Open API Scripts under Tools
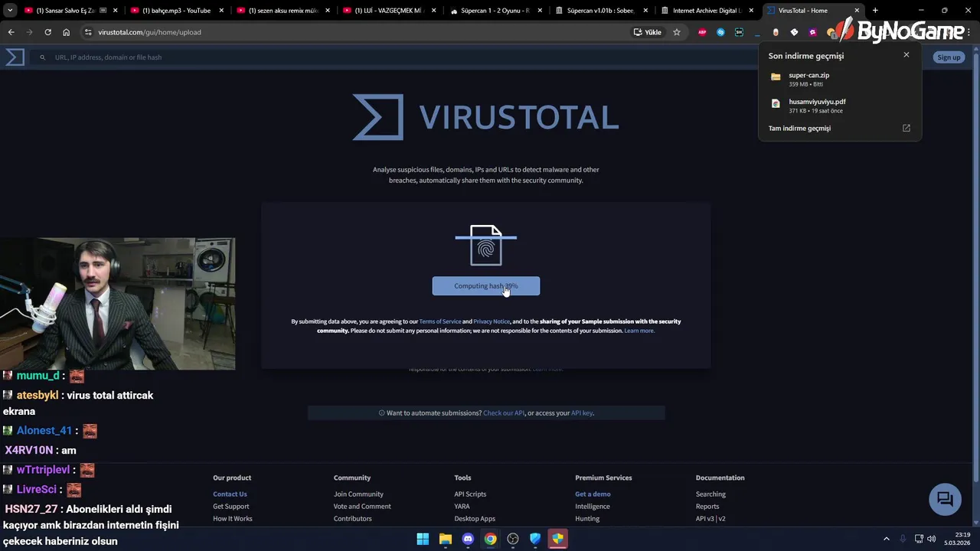Viewport: 980px width, 551px height. 470,494
